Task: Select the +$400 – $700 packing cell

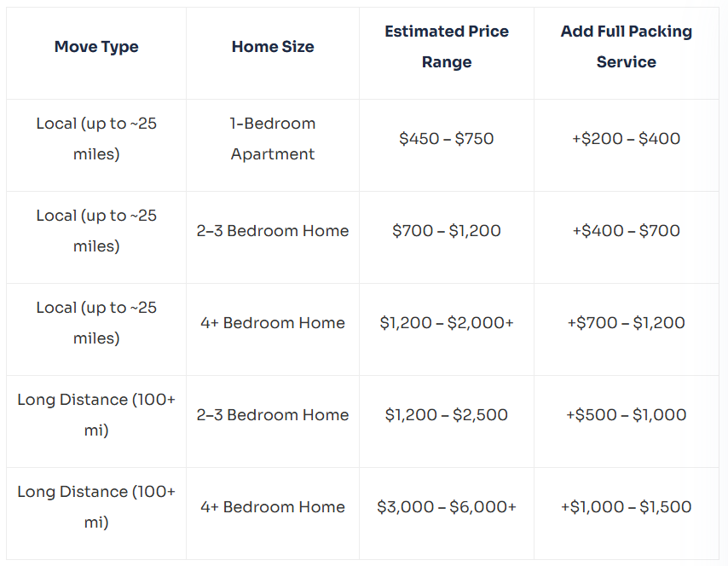Action: pyautogui.click(x=627, y=231)
